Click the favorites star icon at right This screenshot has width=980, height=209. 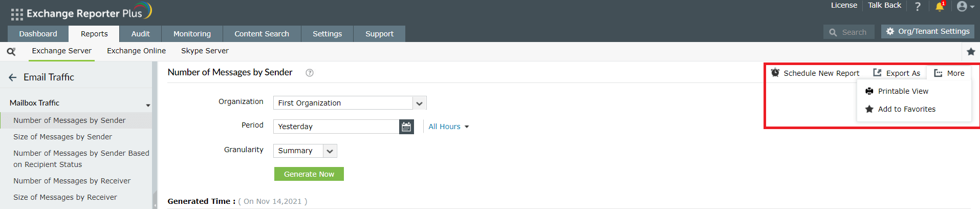[971, 51]
